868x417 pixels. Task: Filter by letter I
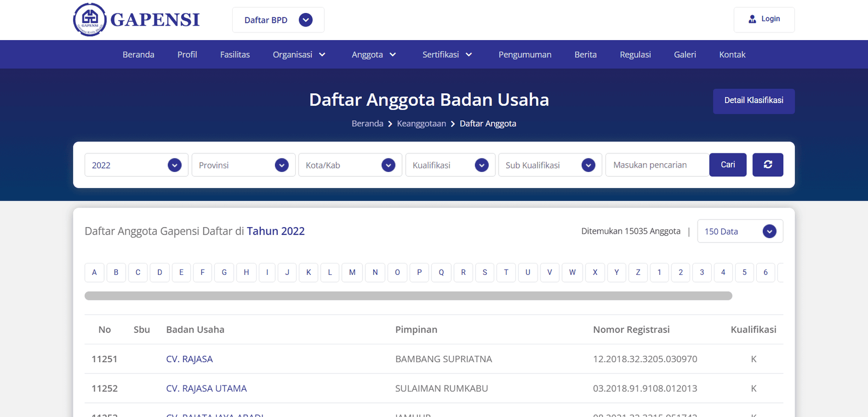[x=267, y=272]
